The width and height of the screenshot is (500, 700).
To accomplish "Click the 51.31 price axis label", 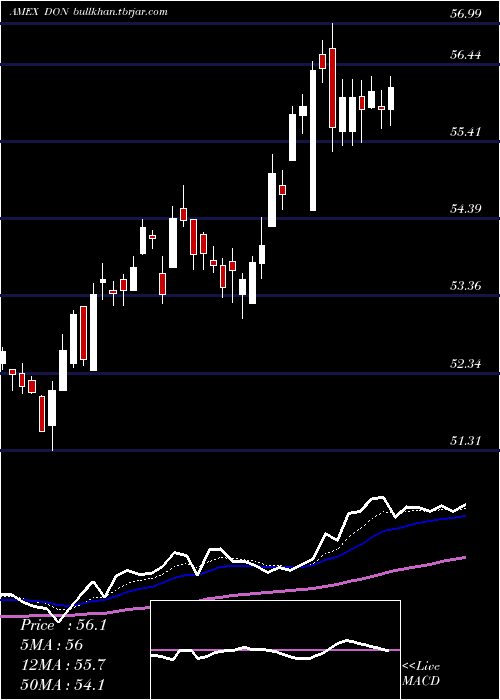I will (465, 441).
